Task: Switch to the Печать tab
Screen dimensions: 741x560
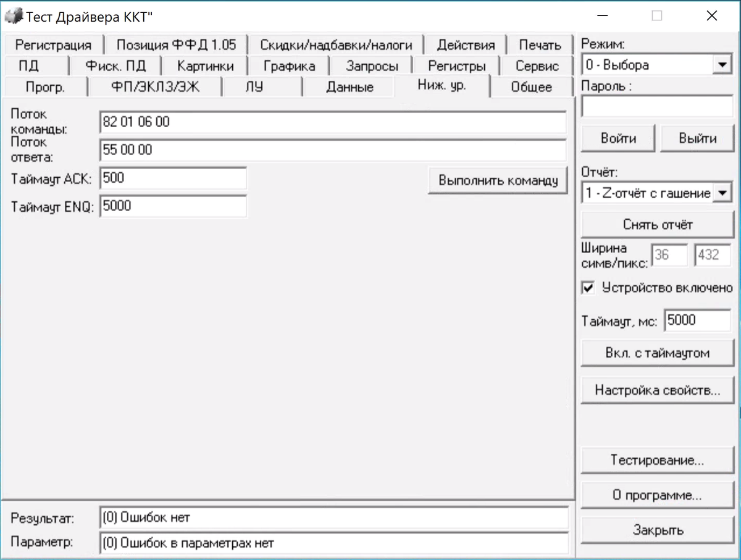Action: tap(540, 45)
